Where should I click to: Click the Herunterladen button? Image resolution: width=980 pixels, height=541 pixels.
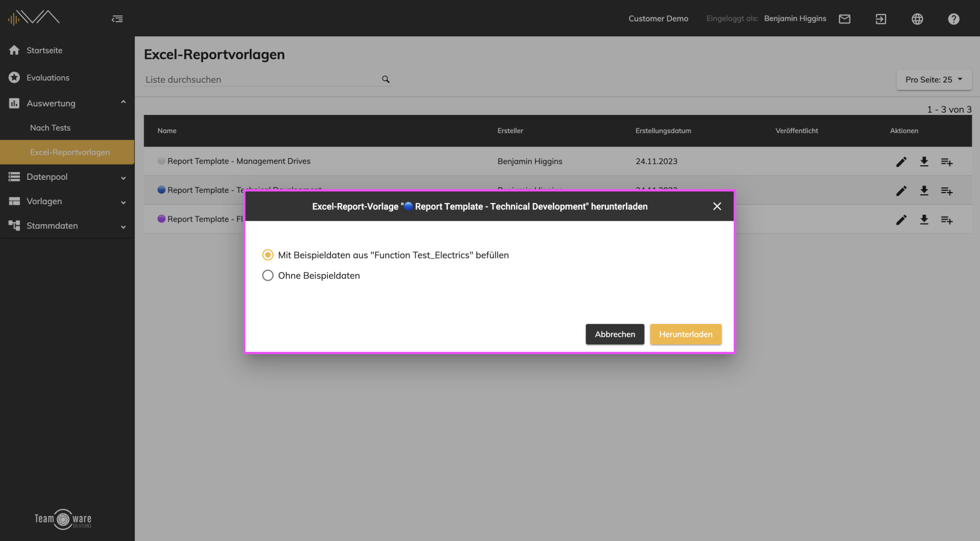point(685,334)
